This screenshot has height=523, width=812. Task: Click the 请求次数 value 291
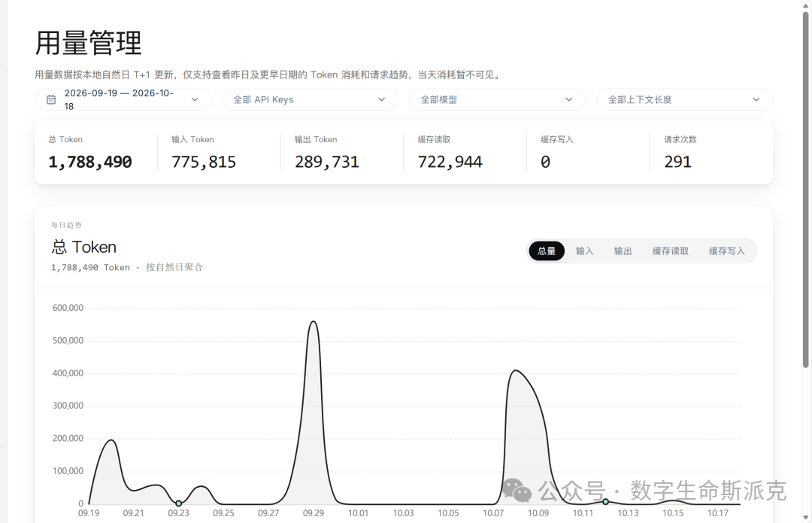point(678,162)
